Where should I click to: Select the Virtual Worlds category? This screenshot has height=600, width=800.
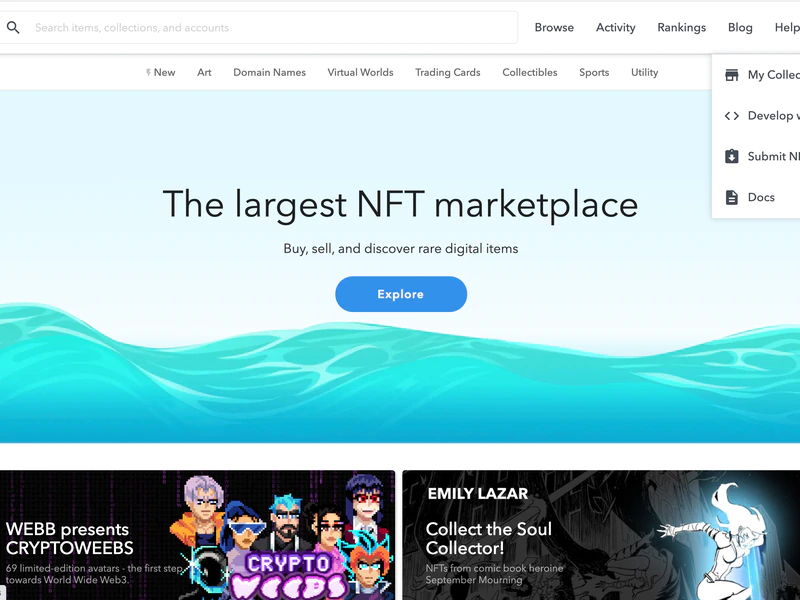[x=360, y=72]
